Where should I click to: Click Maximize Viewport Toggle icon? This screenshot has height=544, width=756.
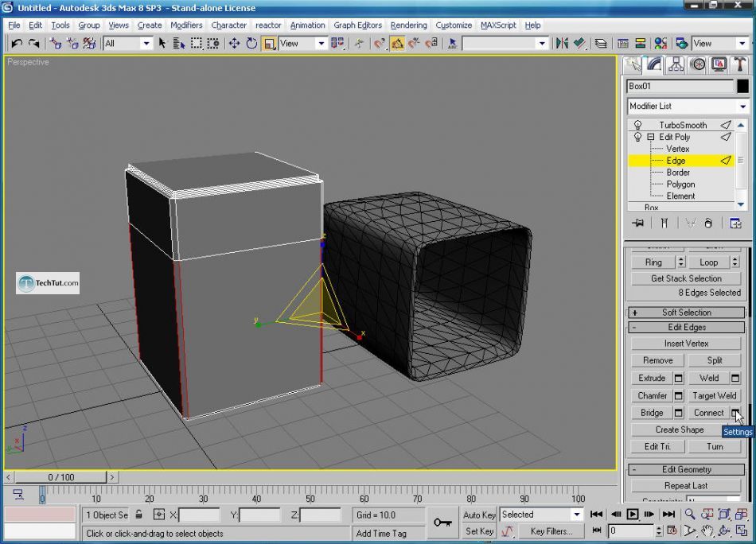tap(742, 531)
